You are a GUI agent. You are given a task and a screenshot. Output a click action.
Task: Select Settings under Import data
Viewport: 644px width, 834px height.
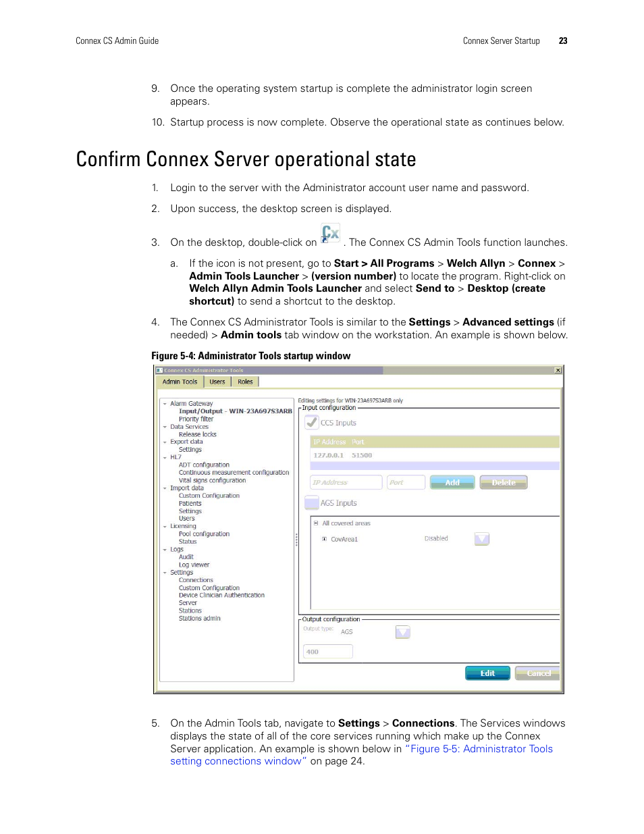pyautogui.click(x=190, y=511)
